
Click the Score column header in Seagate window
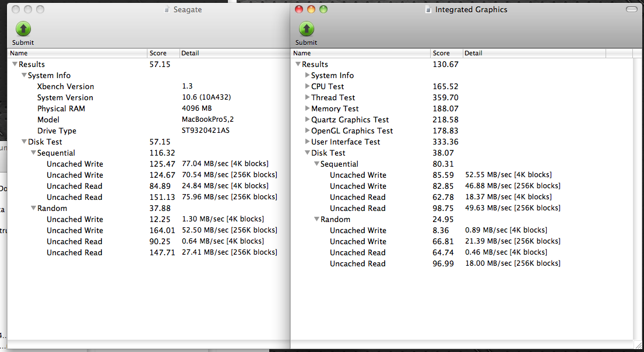(x=163, y=53)
